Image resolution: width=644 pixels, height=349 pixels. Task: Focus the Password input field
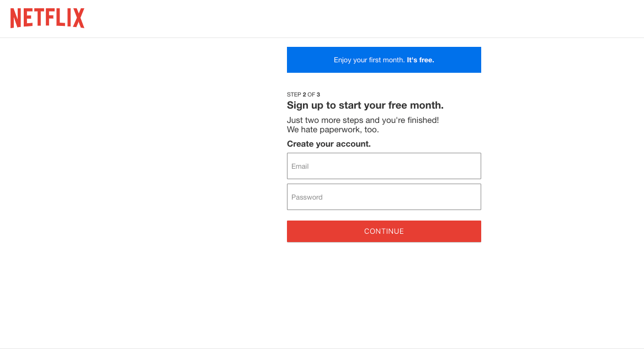(384, 197)
